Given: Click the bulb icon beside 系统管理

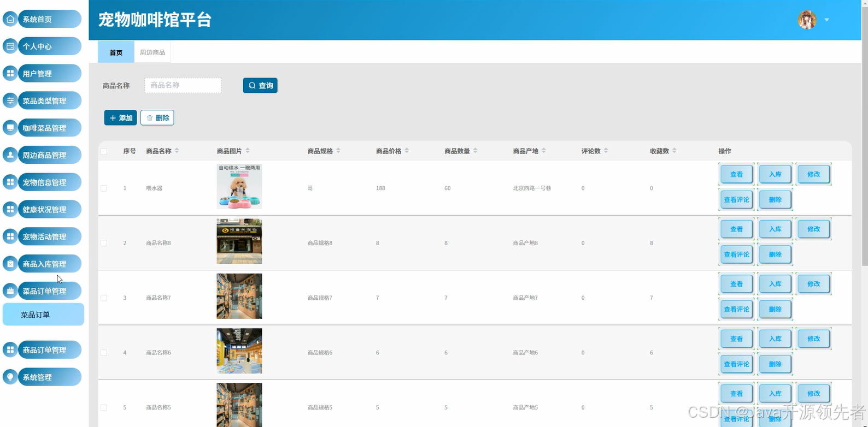Looking at the screenshot, I should 10,377.
